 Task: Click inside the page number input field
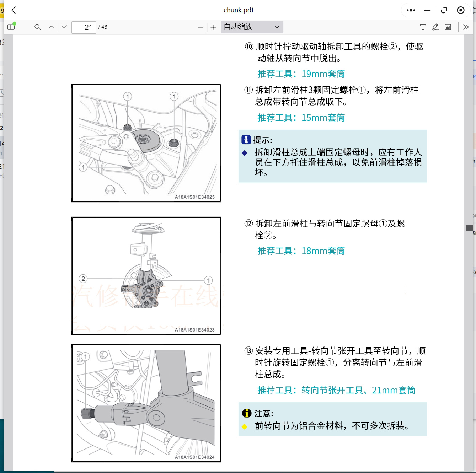(84, 27)
